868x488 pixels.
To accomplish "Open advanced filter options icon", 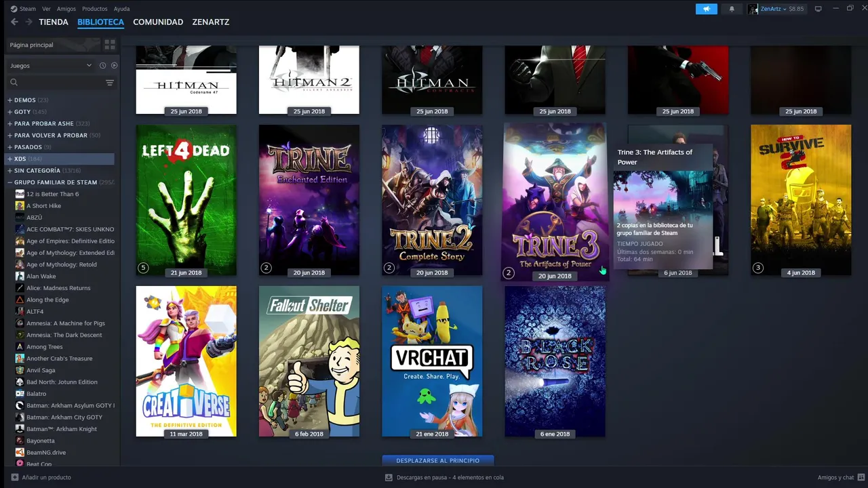I will click(109, 83).
